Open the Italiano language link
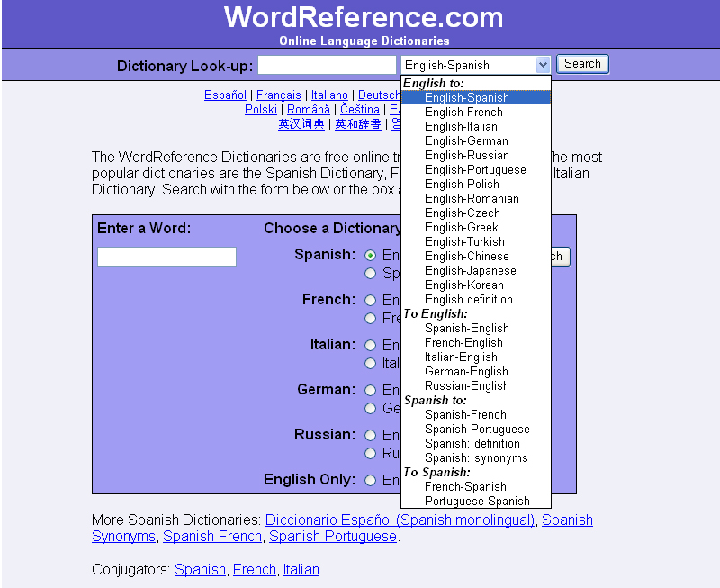 329,95
